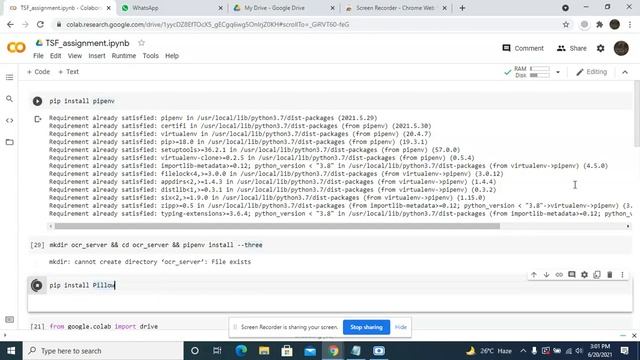Click the Windows taskbar search box
Image resolution: width=640 pixels, height=360 pixels.
tap(104, 351)
